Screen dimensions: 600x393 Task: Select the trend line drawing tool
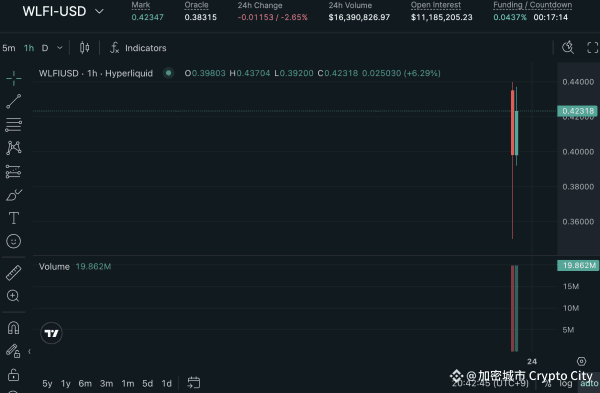[x=13, y=101]
